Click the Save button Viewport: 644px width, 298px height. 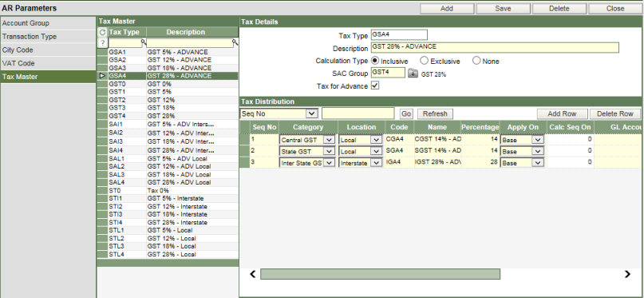(x=503, y=8)
